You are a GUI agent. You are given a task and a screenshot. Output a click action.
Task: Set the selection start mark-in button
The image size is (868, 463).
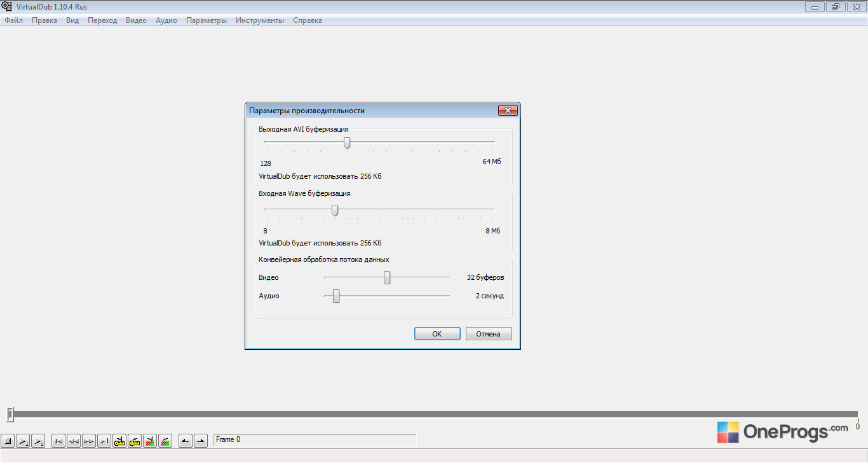pos(186,441)
